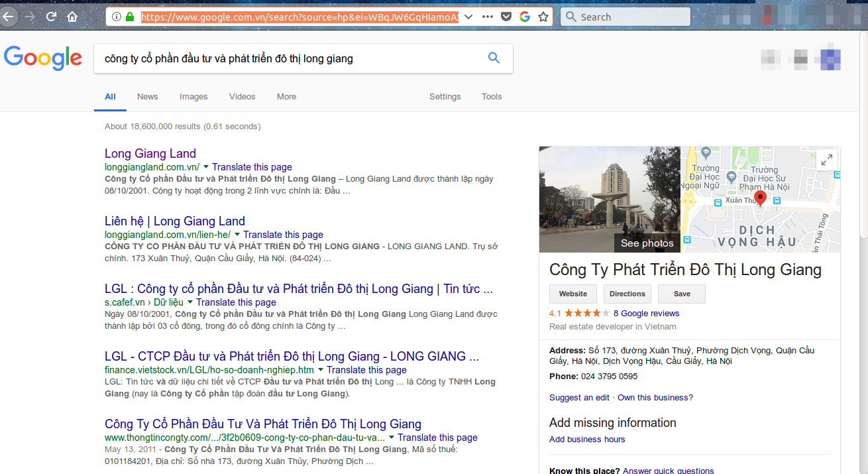
Task: Click the Suggest an edit link
Action: 579,398
